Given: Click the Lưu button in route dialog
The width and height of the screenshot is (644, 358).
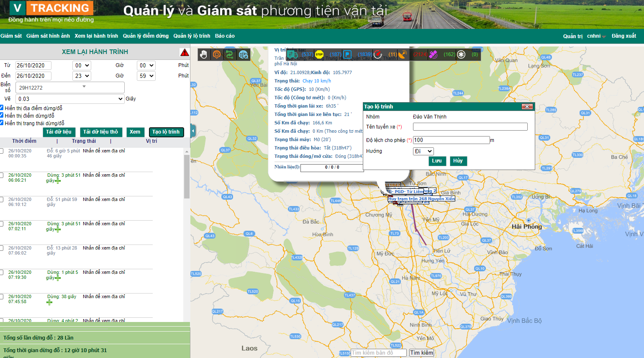Looking at the screenshot, I should click(x=437, y=161).
